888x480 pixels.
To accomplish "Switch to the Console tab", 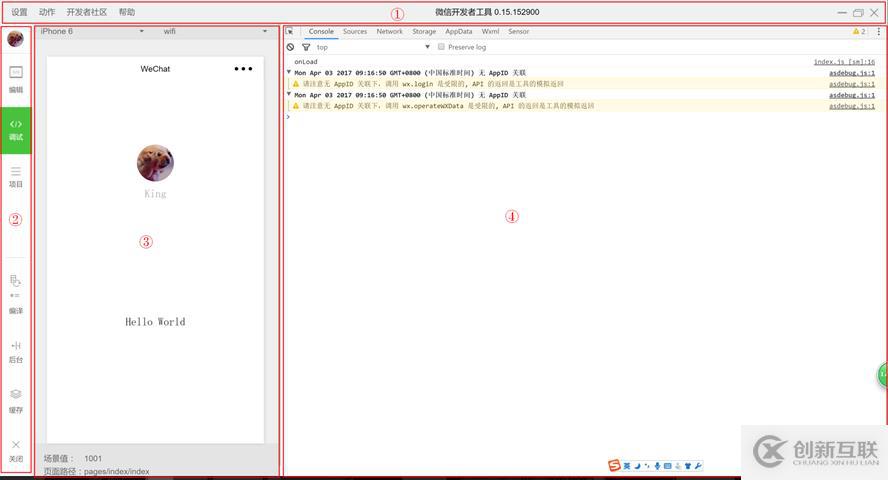I will pyautogui.click(x=321, y=32).
